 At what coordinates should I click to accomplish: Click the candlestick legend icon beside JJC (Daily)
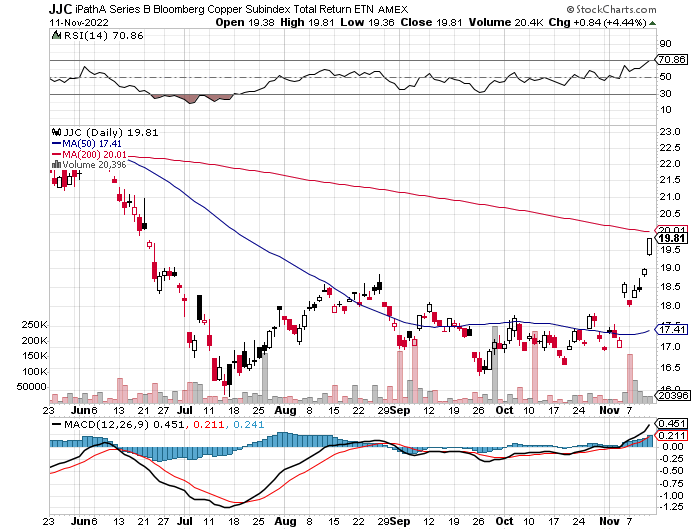[57, 132]
